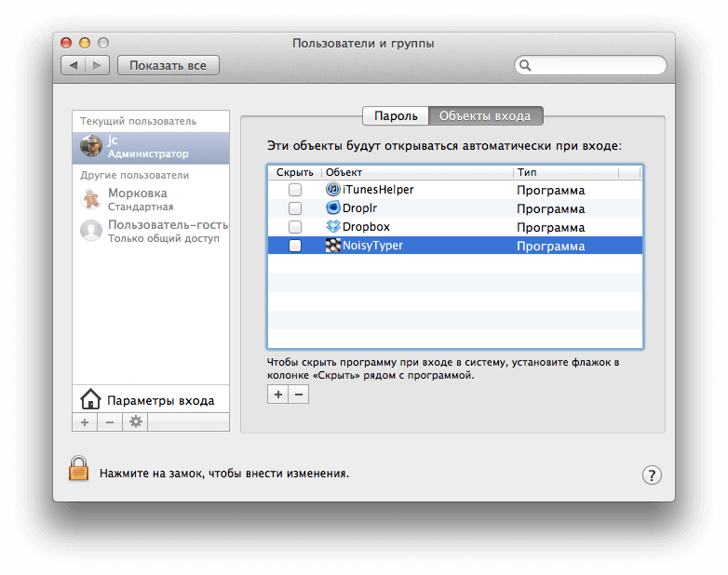728x575 pixels.
Task: Click the red close window button
Action: click(x=66, y=43)
